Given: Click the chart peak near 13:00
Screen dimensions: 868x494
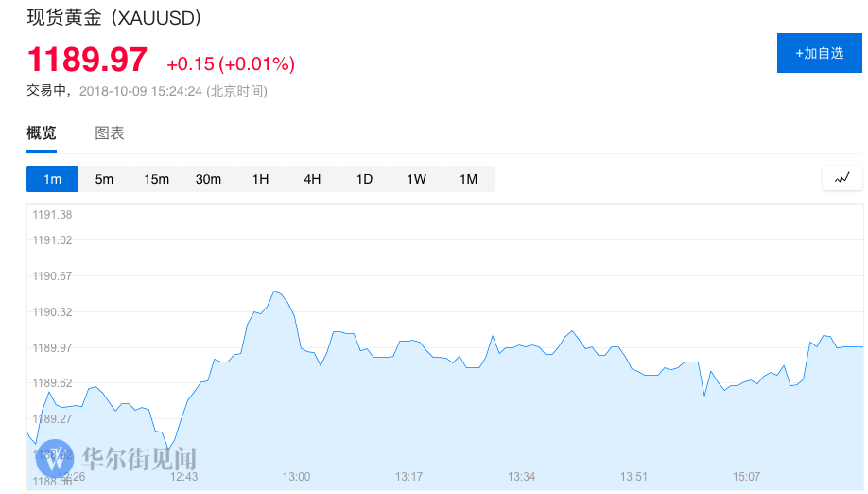Looking at the screenshot, I should tap(274, 291).
